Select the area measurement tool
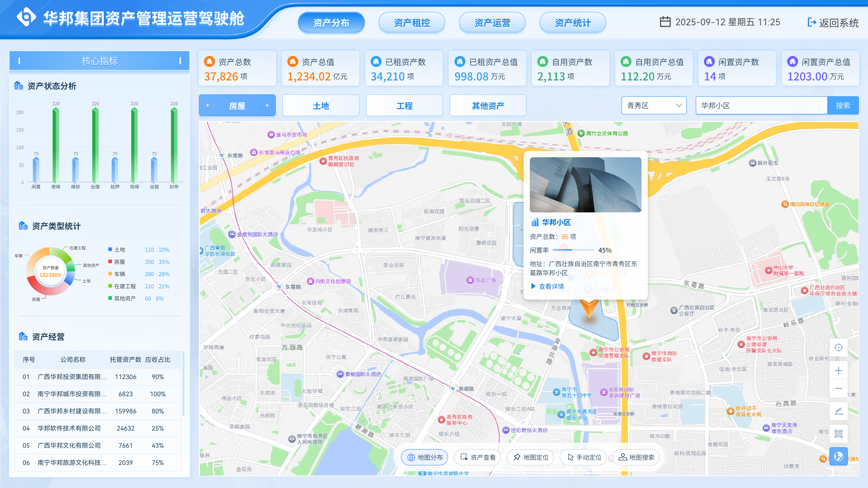The width and height of the screenshot is (868, 488). tap(838, 434)
